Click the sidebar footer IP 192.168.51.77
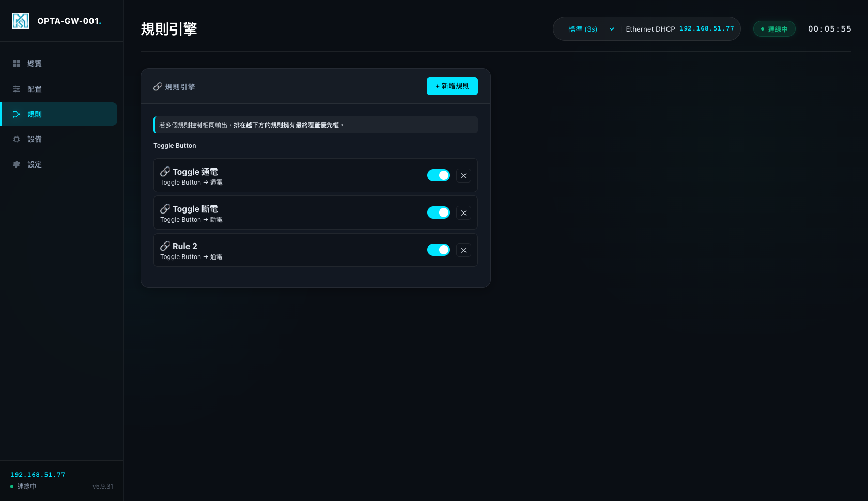The height and width of the screenshot is (501, 868). point(38,475)
